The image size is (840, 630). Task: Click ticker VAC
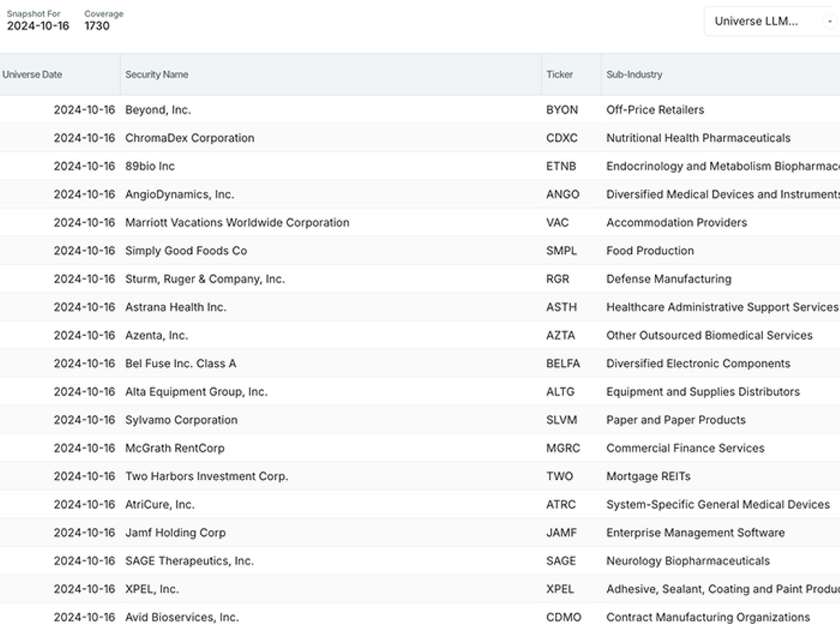click(557, 222)
